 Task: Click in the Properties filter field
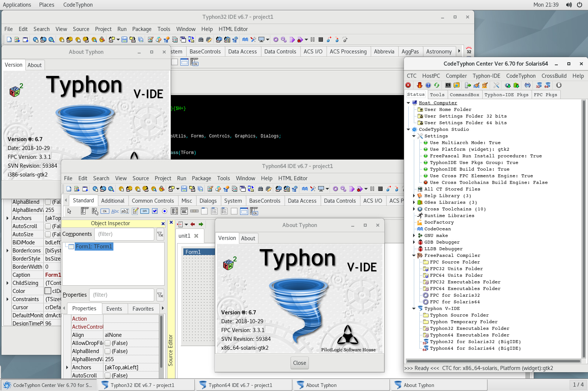click(122, 295)
